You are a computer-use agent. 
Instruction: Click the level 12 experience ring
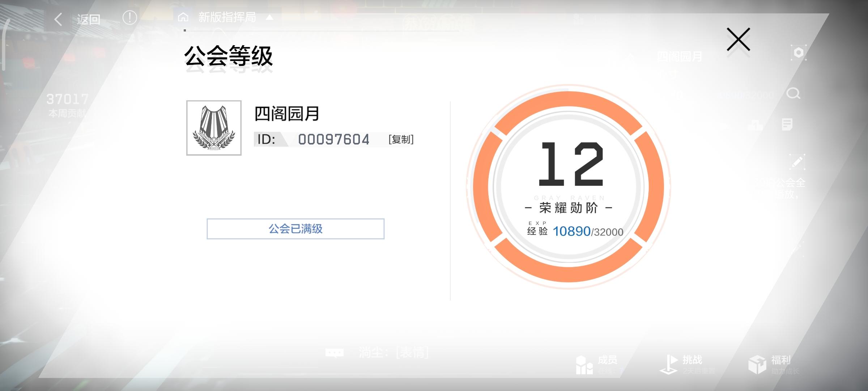[x=568, y=187]
